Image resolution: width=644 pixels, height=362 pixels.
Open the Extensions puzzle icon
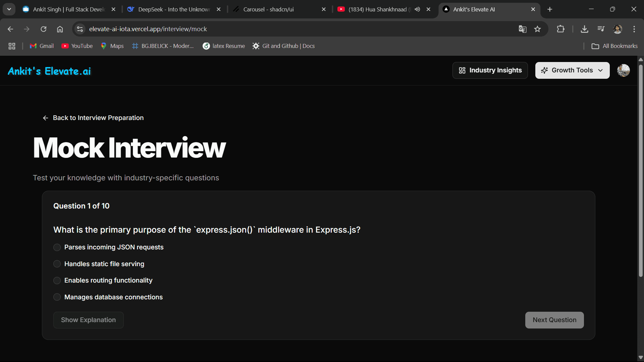[x=560, y=29]
